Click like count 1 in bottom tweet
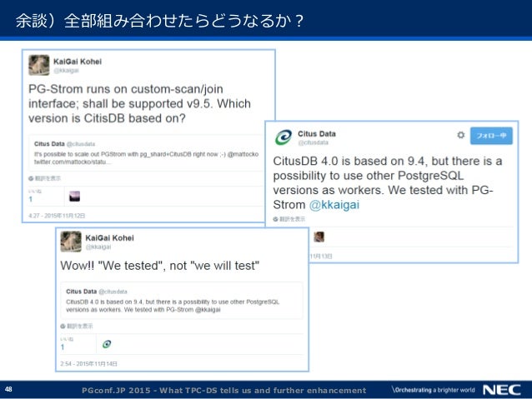The width and height of the screenshot is (532, 399). pyautogui.click(x=63, y=347)
